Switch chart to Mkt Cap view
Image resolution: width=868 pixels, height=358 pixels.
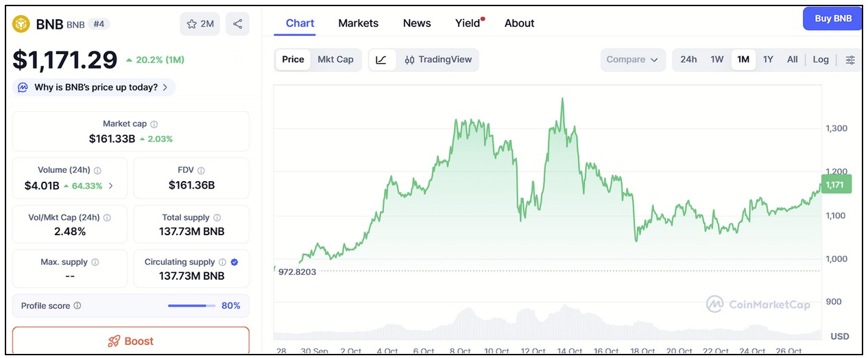click(335, 60)
